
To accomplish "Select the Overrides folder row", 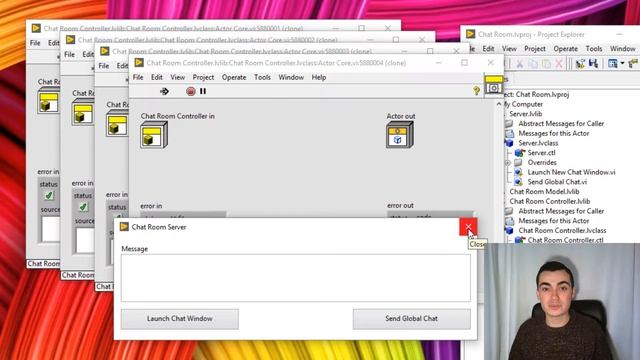I will 542,162.
